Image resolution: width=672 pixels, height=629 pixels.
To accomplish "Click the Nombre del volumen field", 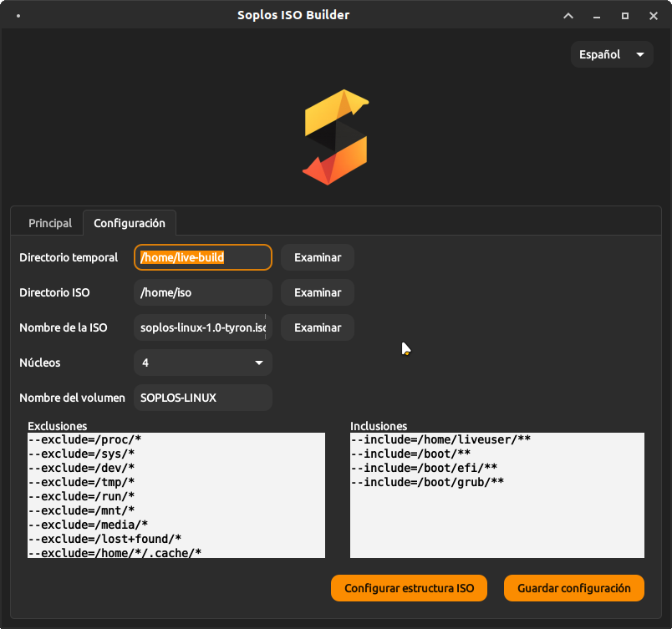I will 203,398.
